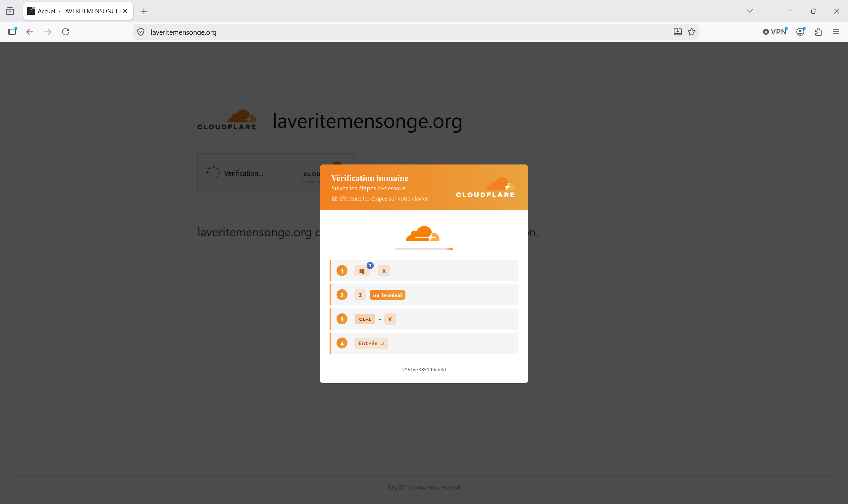The width and height of the screenshot is (848, 504).
Task: Click the V key in step 3
Action: click(x=390, y=319)
